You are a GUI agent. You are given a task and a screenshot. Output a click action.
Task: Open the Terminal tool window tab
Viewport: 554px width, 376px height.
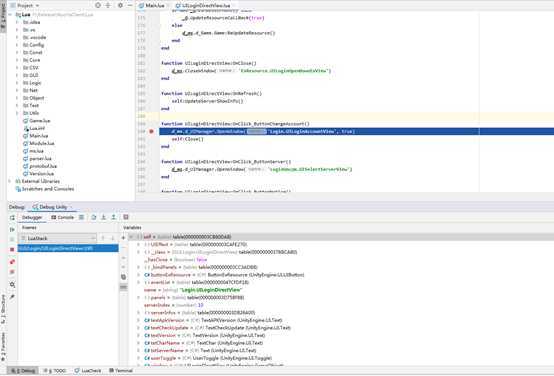[x=121, y=371]
